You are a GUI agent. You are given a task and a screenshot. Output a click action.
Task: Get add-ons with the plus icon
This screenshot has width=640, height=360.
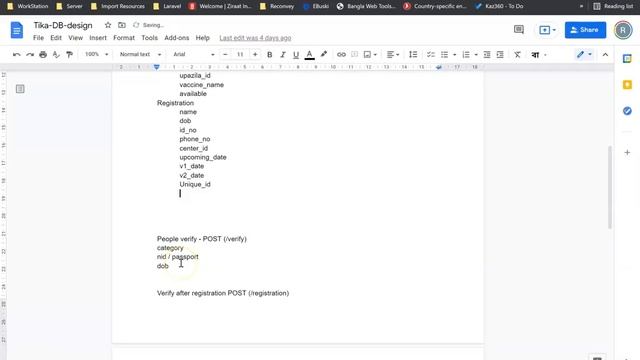pos(627,153)
